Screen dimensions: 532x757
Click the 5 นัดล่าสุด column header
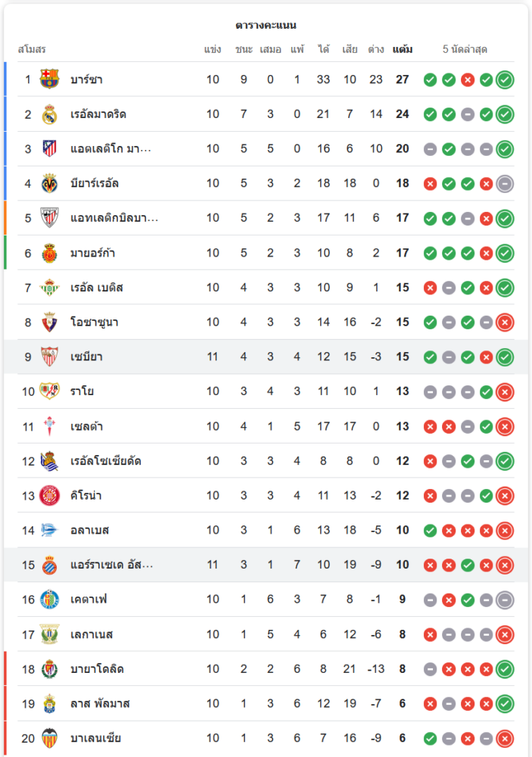pos(465,50)
